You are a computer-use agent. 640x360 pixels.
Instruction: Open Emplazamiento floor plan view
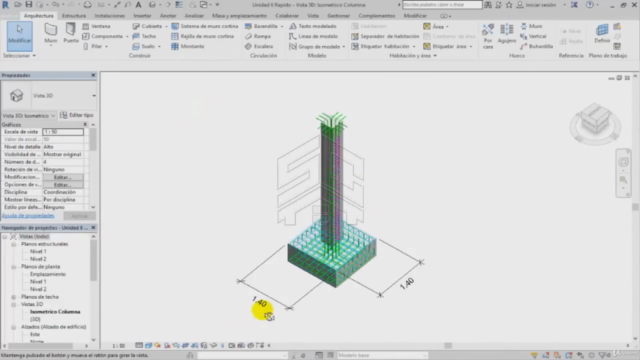click(47, 274)
